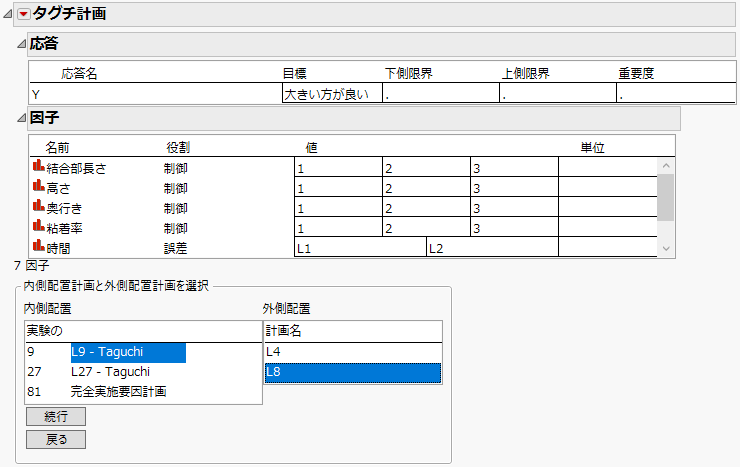This screenshot has width=740, height=467.
Task: Click the icon beside 時間
Action: (39, 247)
